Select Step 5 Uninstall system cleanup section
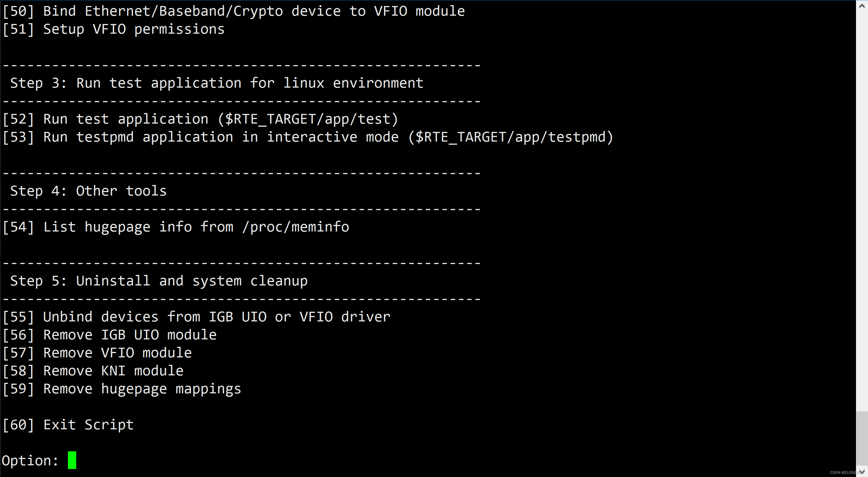Viewport: 868px width, 477px height. tap(159, 281)
